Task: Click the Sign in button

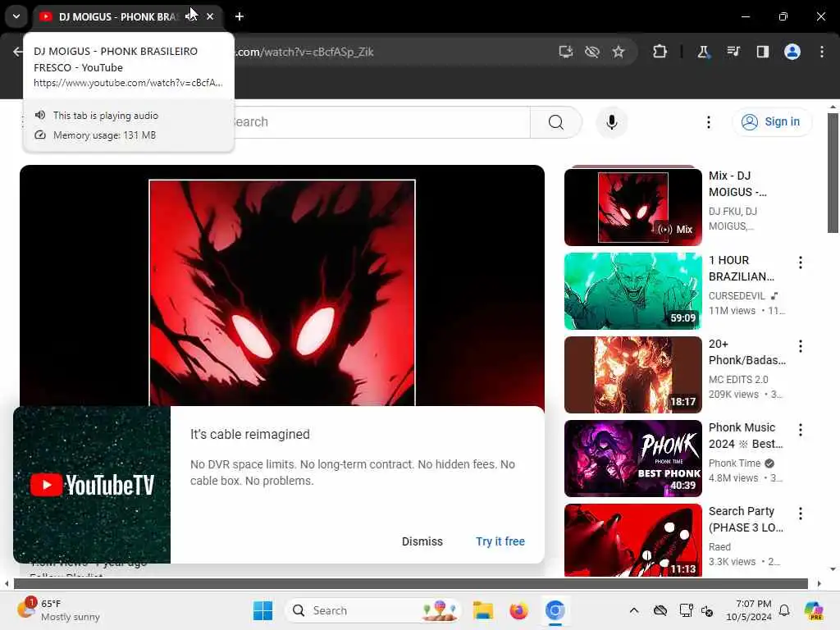Action: (771, 122)
